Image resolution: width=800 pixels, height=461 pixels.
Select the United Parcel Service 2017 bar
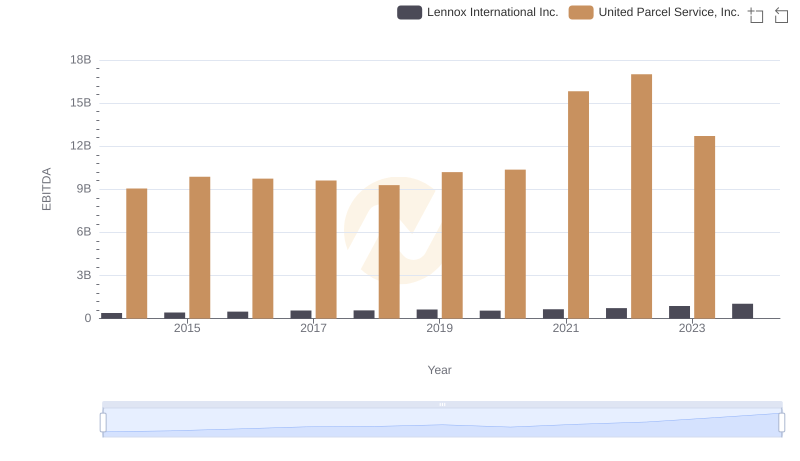tap(326, 249)
